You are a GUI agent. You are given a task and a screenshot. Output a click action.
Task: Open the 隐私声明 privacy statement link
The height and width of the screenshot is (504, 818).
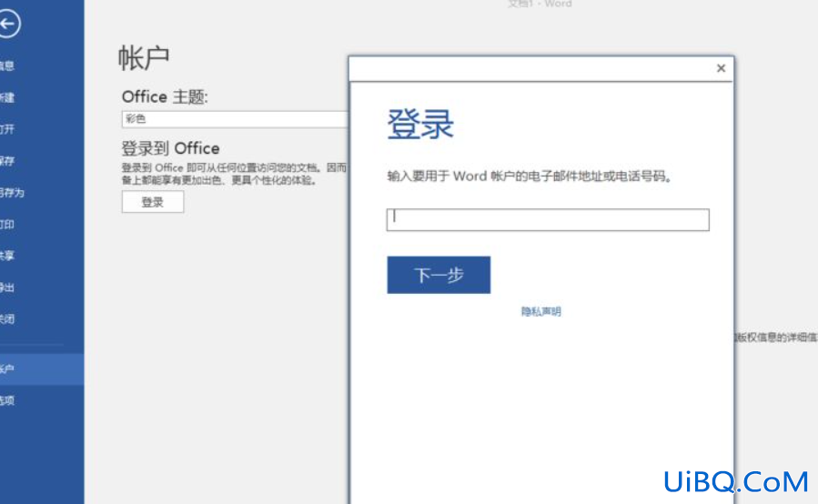[541, 311]
